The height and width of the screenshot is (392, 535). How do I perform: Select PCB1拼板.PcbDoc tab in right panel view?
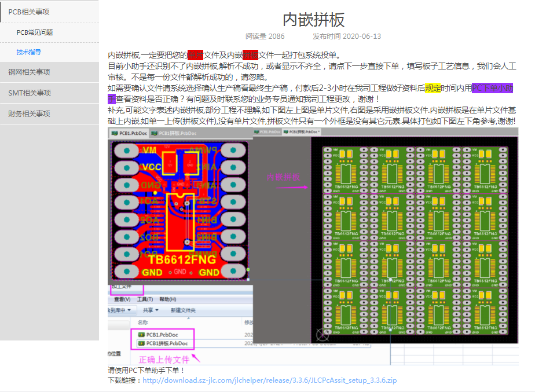tap(303, 132)
